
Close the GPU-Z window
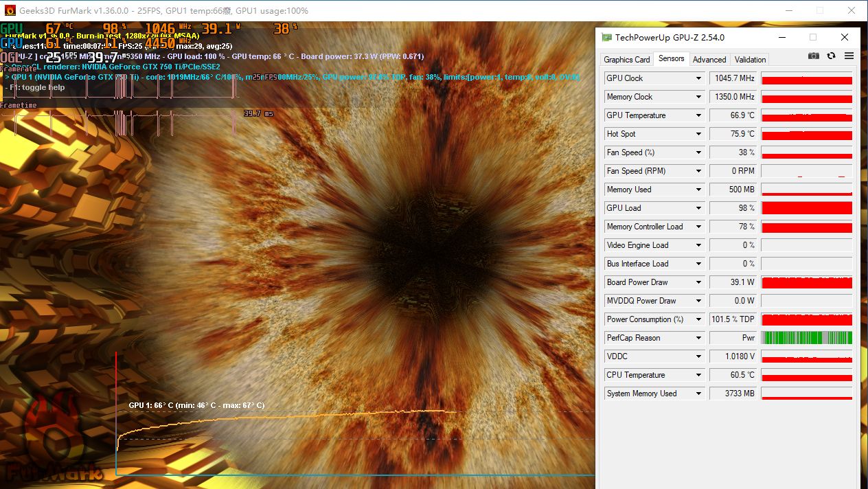[x=845, y=37]
